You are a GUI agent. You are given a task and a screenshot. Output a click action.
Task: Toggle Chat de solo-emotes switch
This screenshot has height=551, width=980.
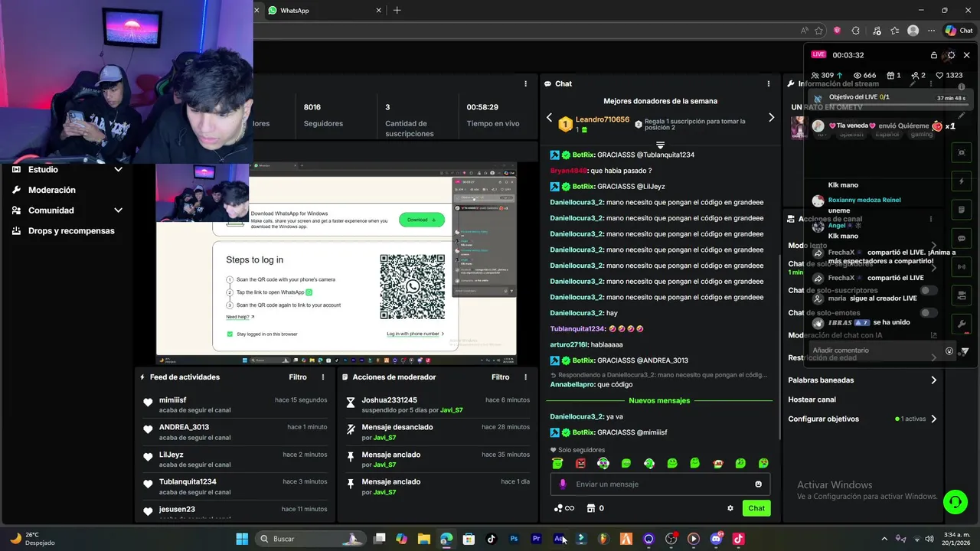click(929, 313)
